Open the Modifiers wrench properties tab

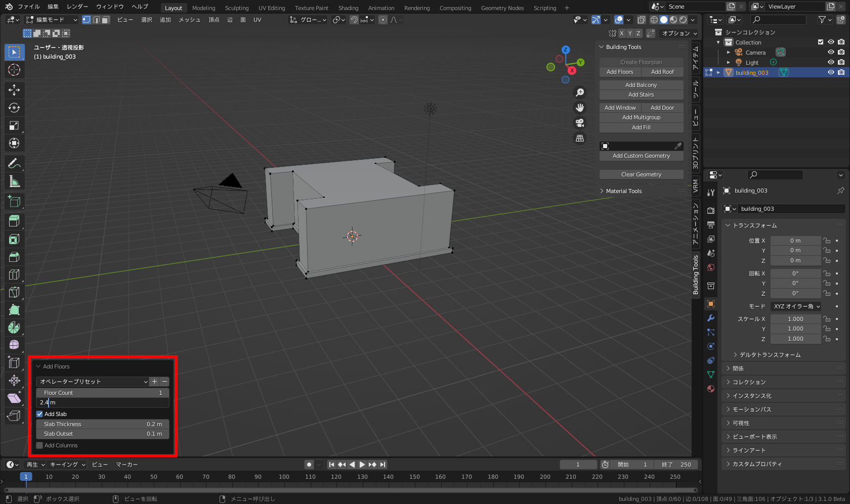click(x=711, y=318)
